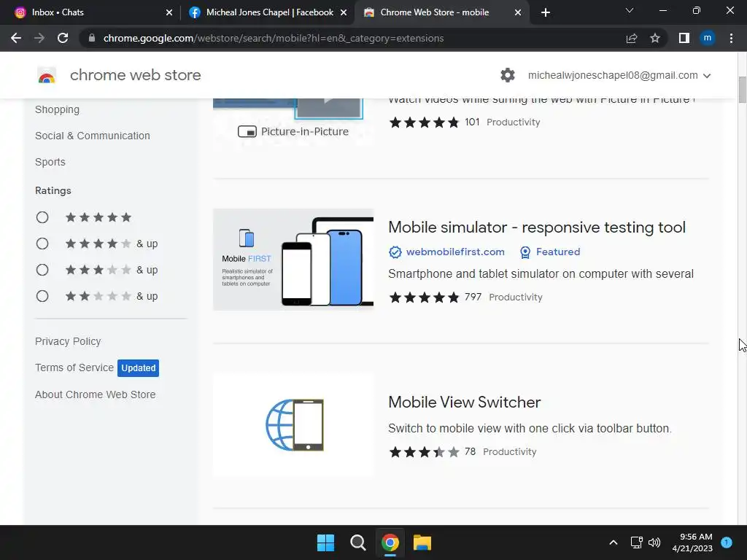The width and height of the screenshot is (747, 560).
Task: Click the browser forward arrow
Action: [x=39, y=38]
